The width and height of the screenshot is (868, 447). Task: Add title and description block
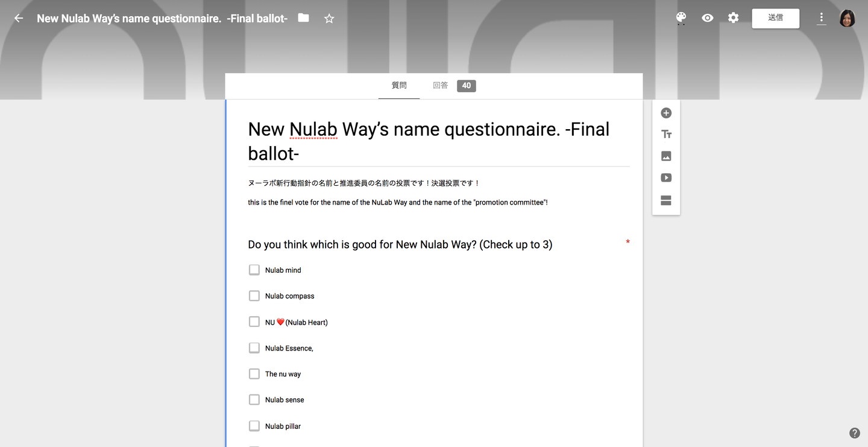point(666,135)
